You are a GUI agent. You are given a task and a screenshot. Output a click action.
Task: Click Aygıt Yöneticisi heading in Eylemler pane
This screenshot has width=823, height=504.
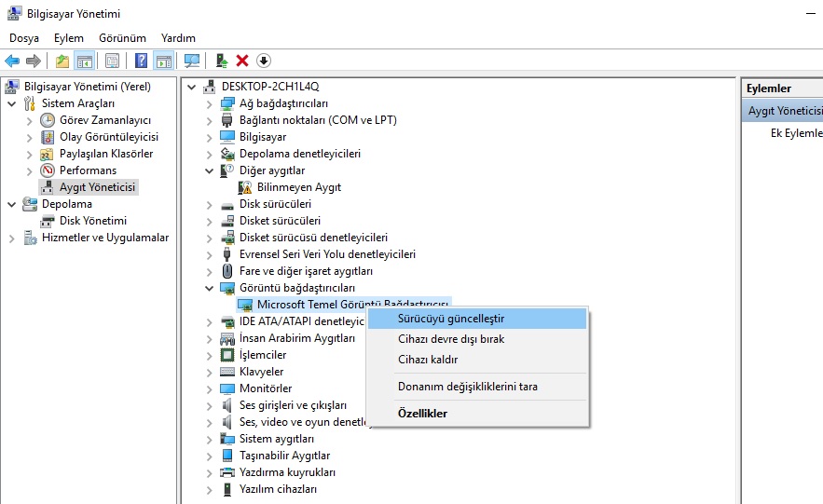pos(784,111)
